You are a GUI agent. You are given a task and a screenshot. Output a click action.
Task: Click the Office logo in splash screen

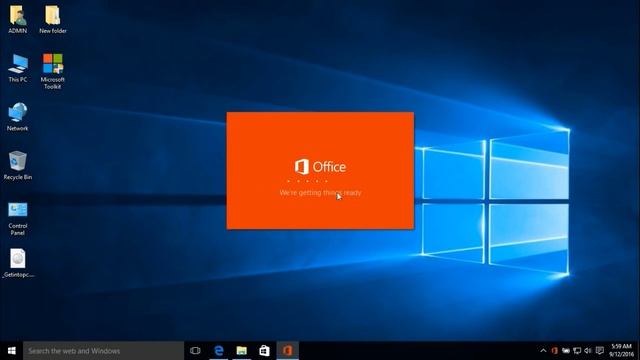click(320, 167)
